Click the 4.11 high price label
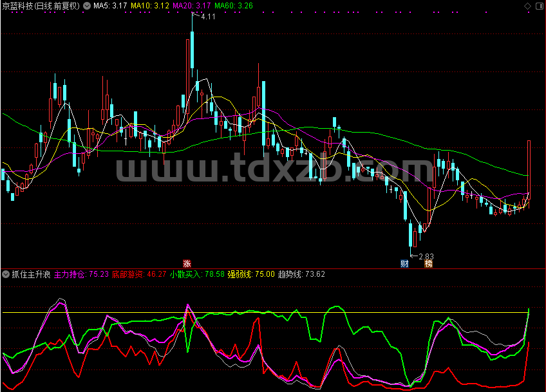Viewport: 546px width, 392px height. click(x=208, y=17)
